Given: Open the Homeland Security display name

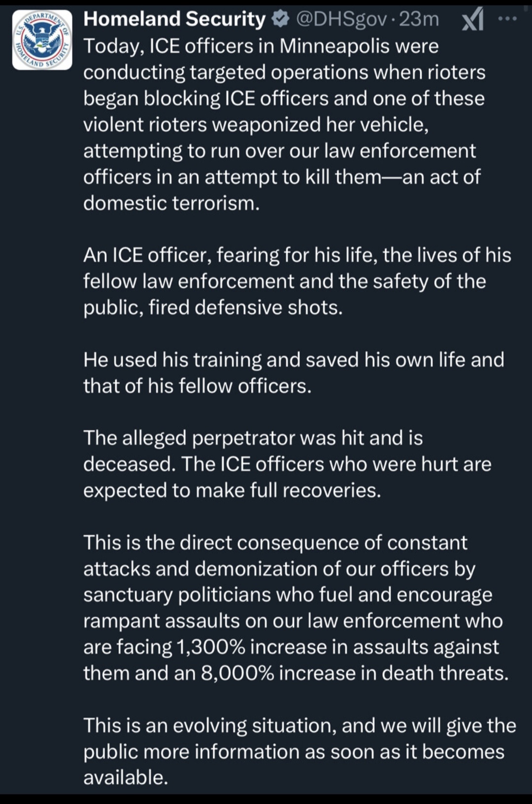Looking at the screenshot, I should pos(174,19).
